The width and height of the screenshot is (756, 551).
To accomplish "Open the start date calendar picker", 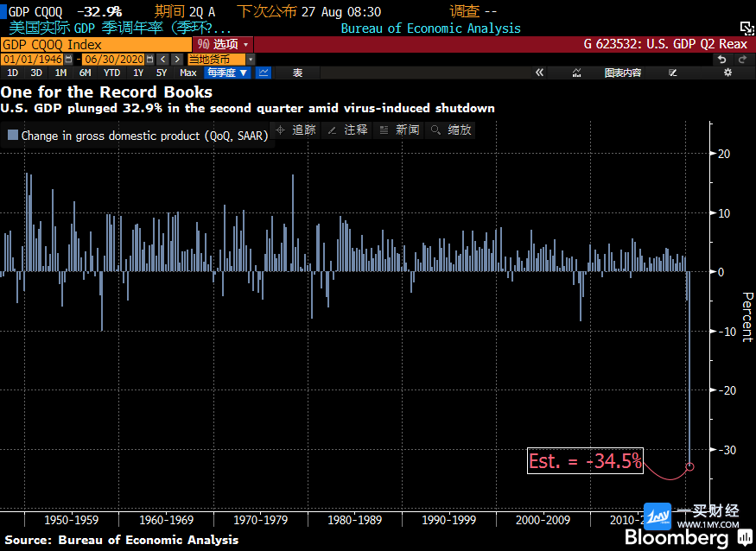I will click(x=68, y=60).
